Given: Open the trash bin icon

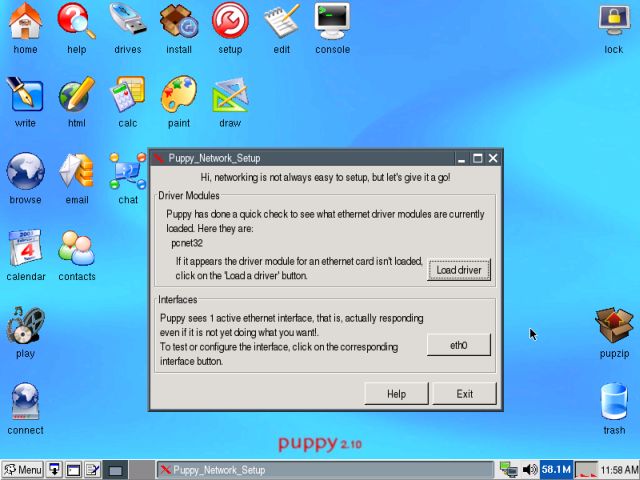Looking at the screenshot, I should (614, 402).
